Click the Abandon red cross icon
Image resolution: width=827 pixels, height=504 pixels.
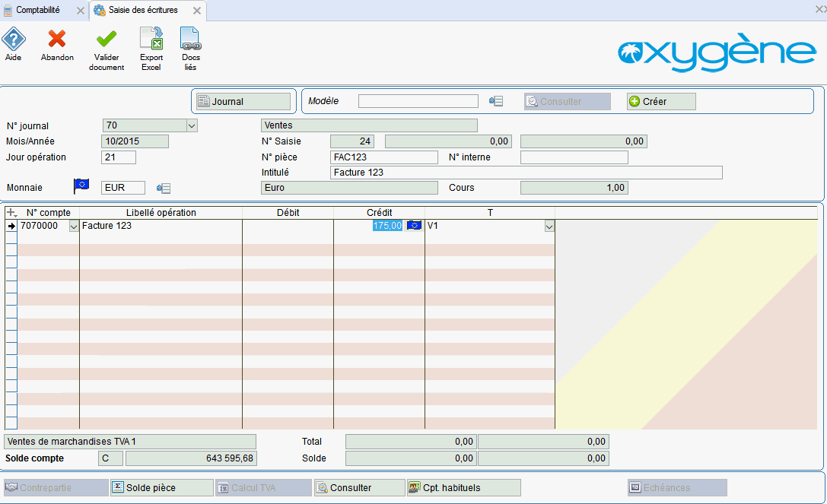pos(57,40)
